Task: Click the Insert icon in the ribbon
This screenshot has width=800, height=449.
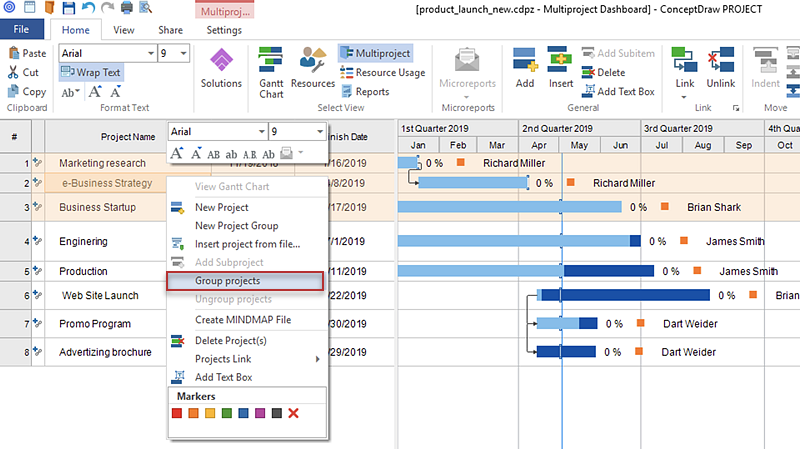Action: [x=561, y=68]
